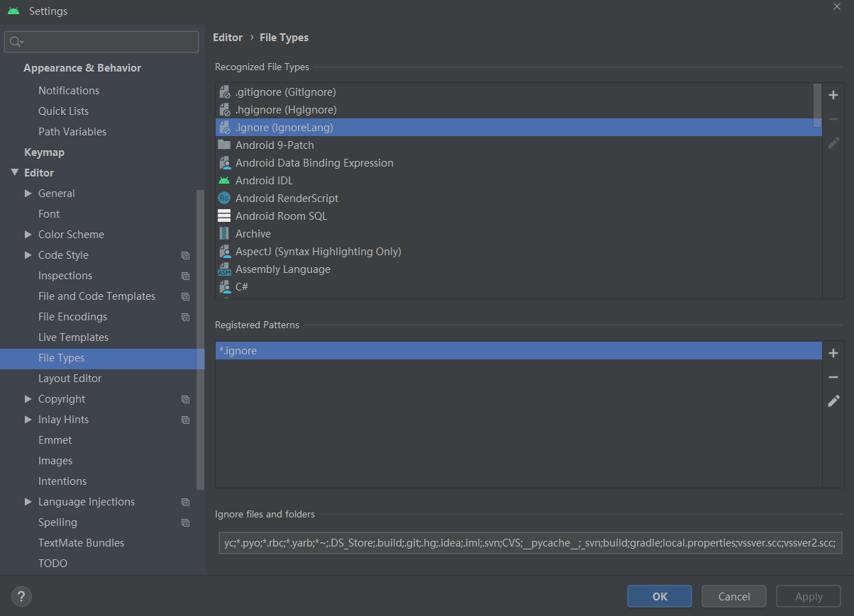Image resolution: width=854 pixels, height=616 pixels.
Task: Click the settings tree vertical scrollbar
Action: coord(201,340)
